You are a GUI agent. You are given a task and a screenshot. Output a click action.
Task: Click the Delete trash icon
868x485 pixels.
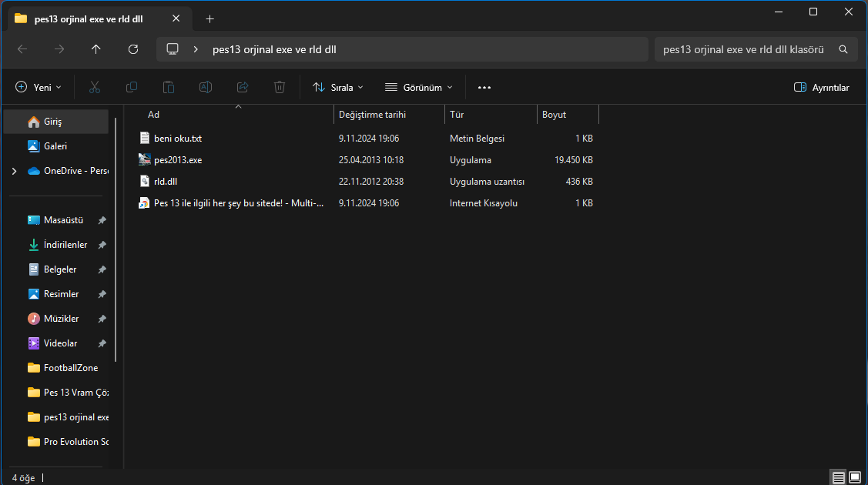pos(280,88)
